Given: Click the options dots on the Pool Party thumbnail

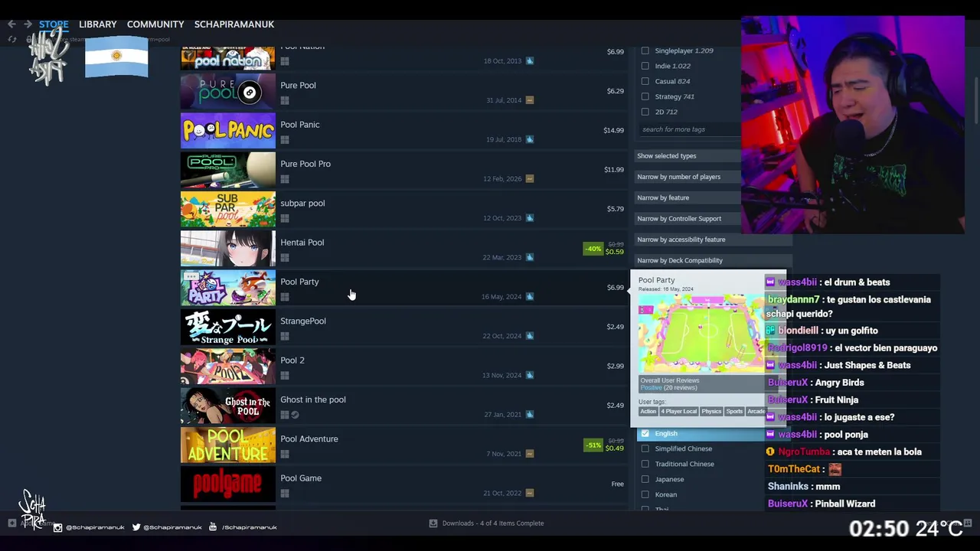Looking at the screenshot, I should click(x=191, y=276).
